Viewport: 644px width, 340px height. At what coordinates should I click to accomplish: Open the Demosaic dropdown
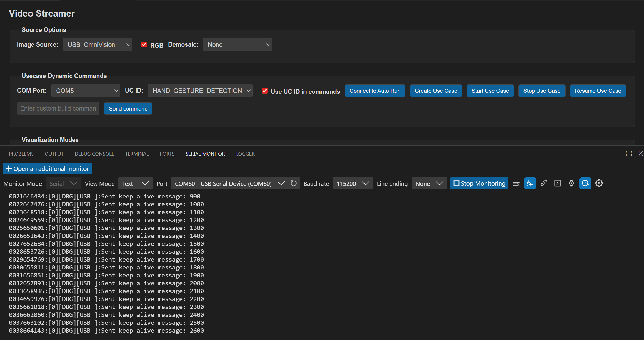pyautogui.click(x=237, y=45)
